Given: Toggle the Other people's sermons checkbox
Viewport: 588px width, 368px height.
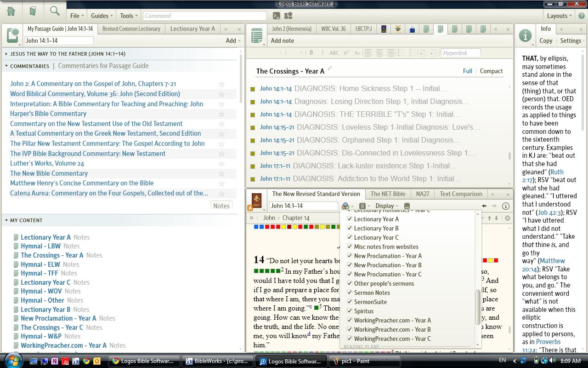Looking at the screenshot, I should pos(350,283).
